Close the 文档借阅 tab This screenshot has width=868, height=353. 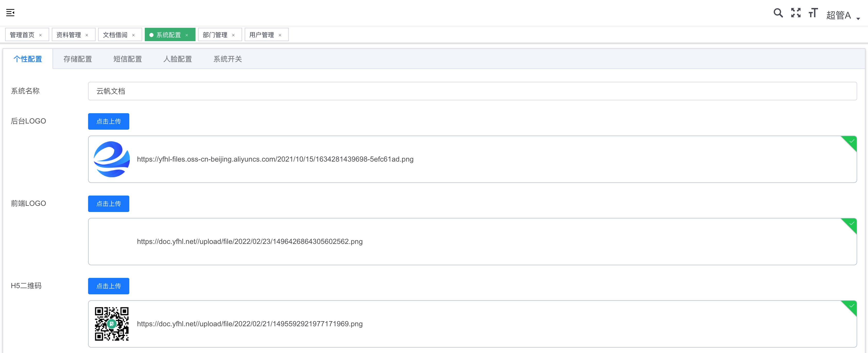coord(133,35)
